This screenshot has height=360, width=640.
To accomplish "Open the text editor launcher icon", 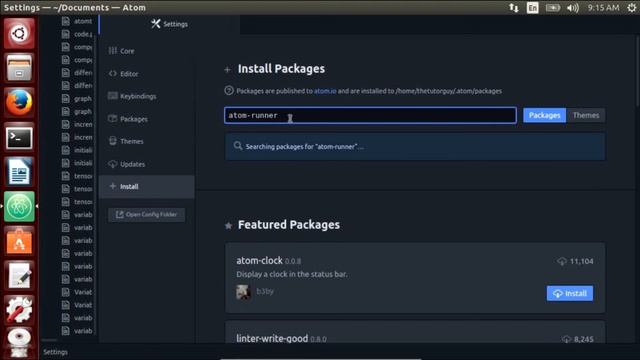I will pos(19,276).
